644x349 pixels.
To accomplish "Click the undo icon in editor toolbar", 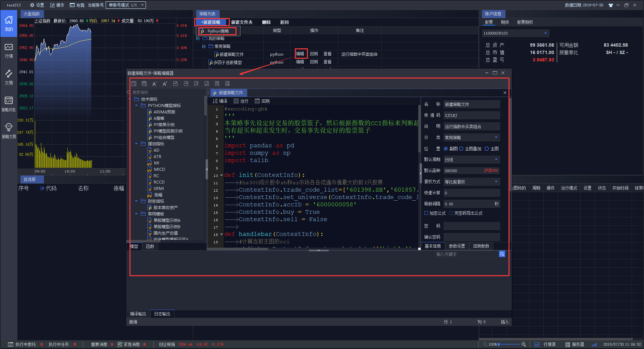I will point(175,84).
